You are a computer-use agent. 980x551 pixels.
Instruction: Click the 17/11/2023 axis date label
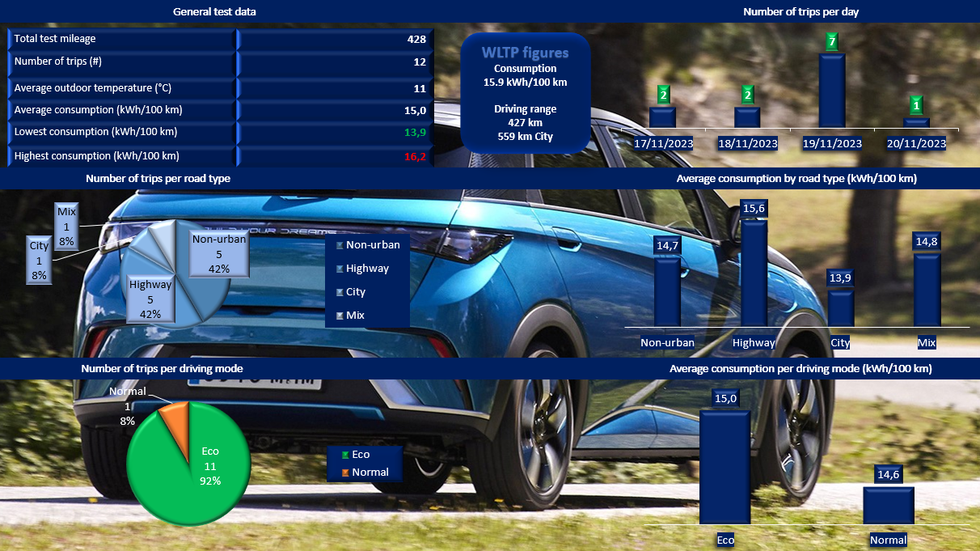663,143
